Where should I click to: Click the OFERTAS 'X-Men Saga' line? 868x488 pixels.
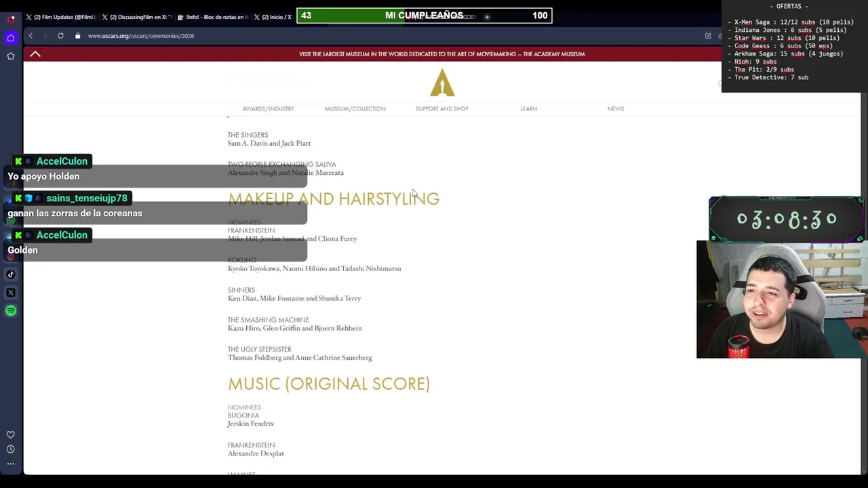(x=791, y=22)
